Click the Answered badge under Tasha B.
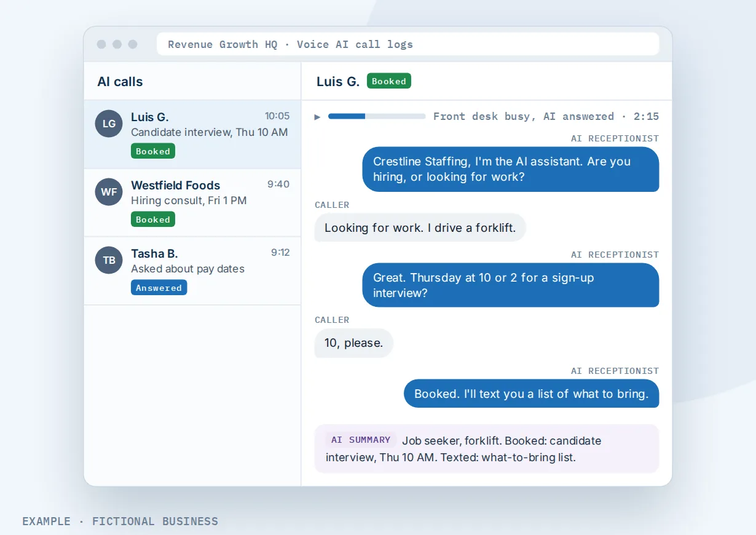This screenshot has width=756, height=535. [159, 288]
